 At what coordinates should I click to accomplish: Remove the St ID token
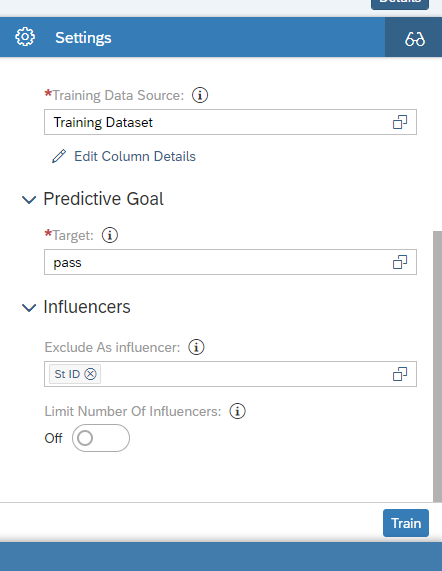[x=90, y=374]
